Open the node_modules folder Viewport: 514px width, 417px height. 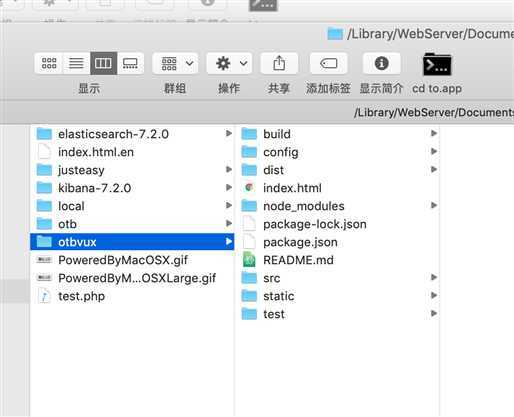coord(338,206)
